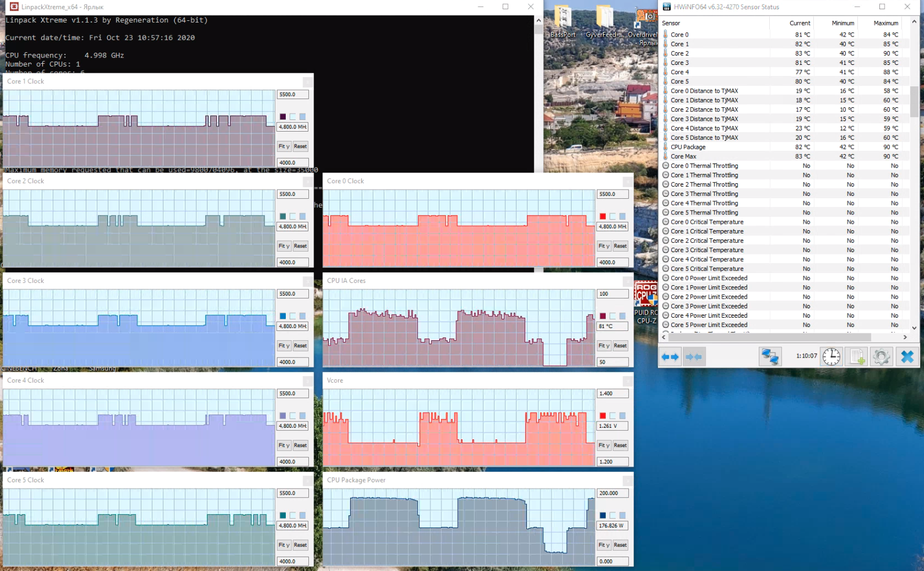
Task: Start logging with the sheet-plus icon in HWiNFO
Action: 857,357
